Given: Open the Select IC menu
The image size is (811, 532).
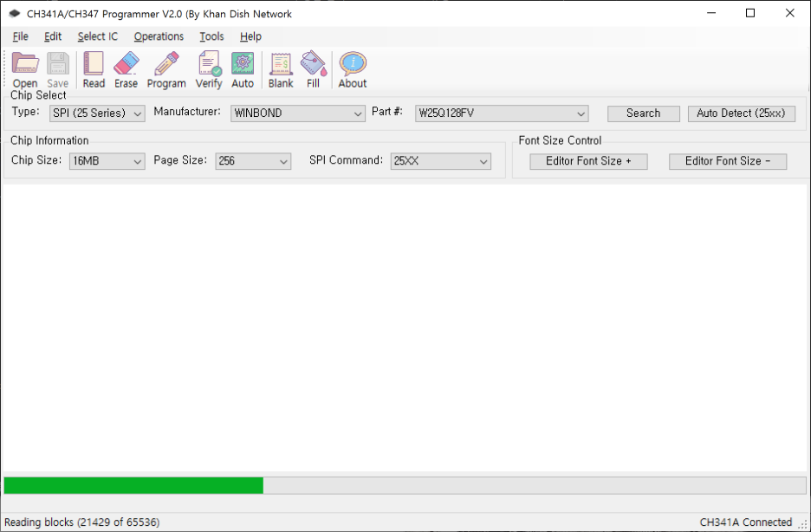Looking at the screenshot, I should pyautogui.click(x=98, y=36).
